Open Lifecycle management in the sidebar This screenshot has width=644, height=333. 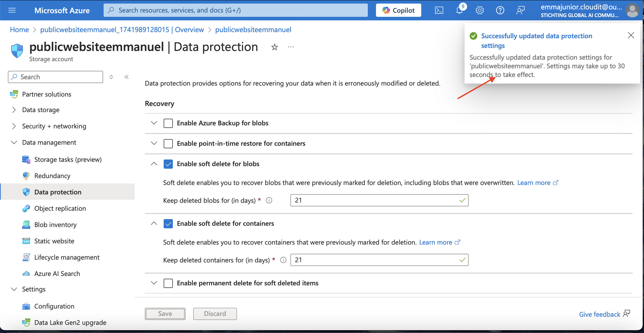click(67, 257)
